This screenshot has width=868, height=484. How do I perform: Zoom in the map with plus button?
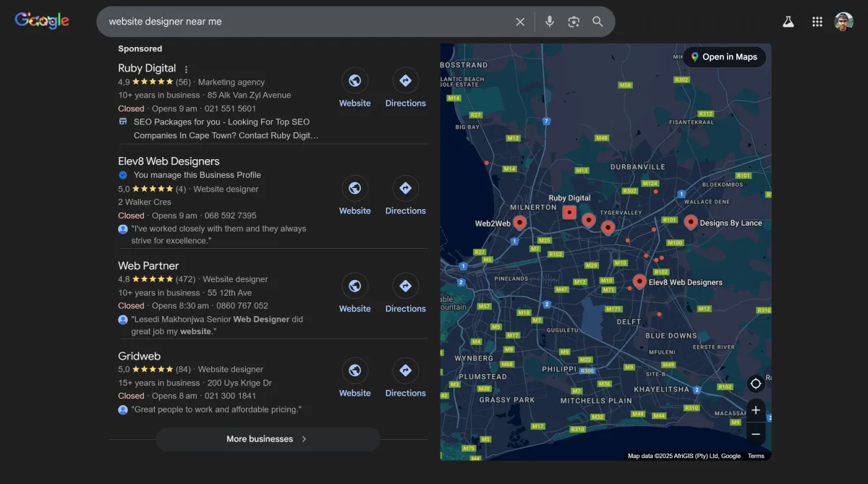(756, 410)
